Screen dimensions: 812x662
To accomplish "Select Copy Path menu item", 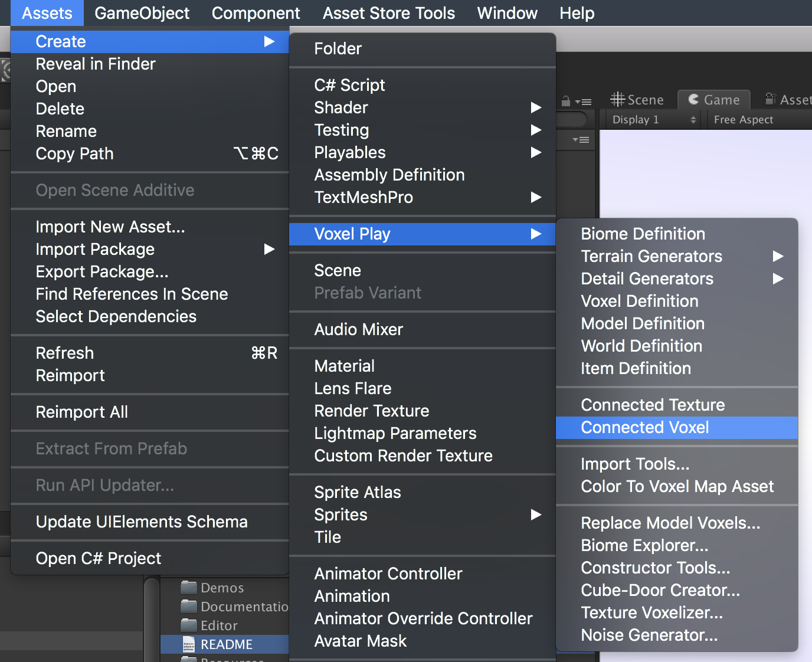I will pyautogui.click(x=150, y=153).
